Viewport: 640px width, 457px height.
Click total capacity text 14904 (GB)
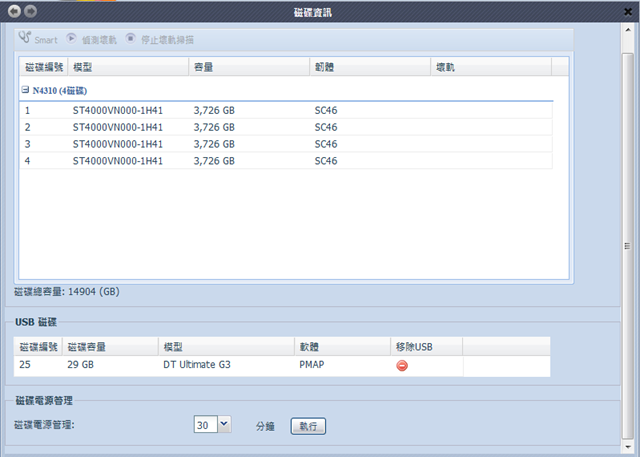[x=94, y=292]
